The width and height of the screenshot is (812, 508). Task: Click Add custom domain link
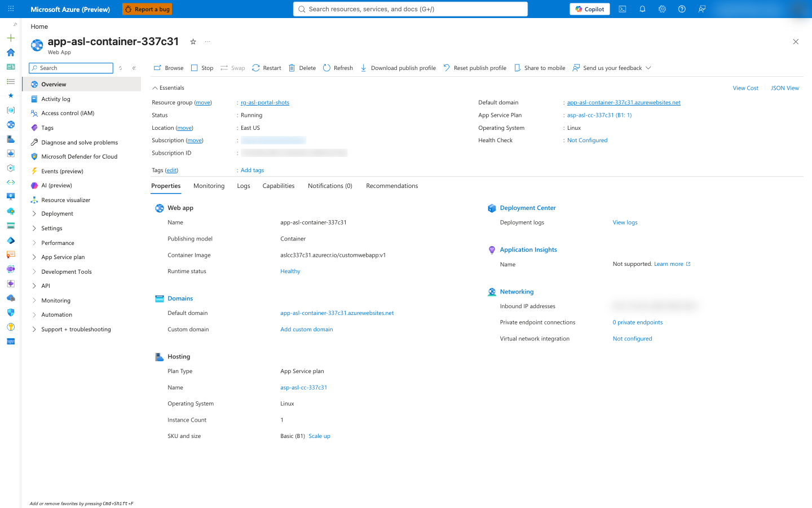click(x=307, y=330)
